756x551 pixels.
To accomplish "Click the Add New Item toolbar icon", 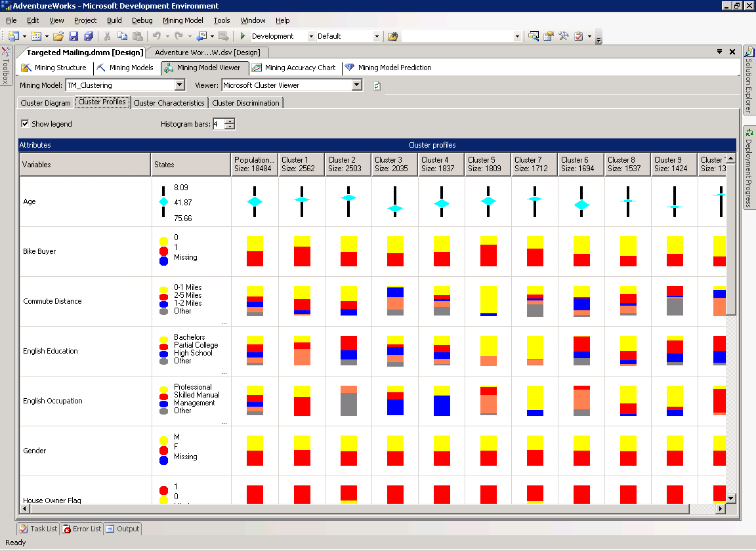I will tap(35, 36).
